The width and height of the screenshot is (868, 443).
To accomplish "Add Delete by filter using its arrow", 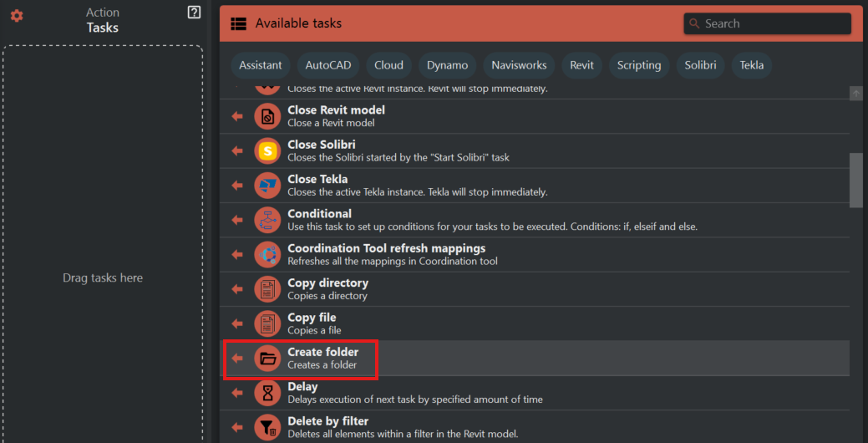I will 237,427.
